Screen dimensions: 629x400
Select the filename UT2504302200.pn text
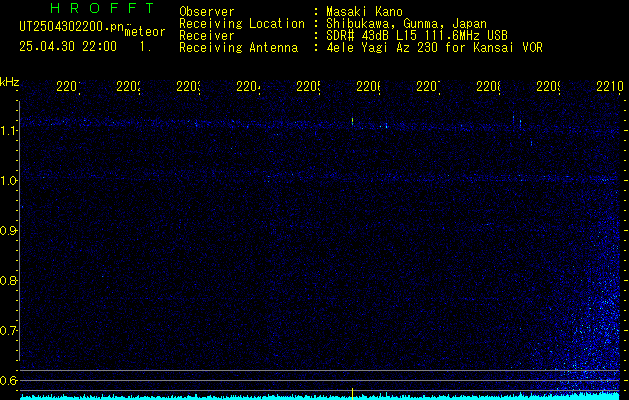tap(71, 27)
